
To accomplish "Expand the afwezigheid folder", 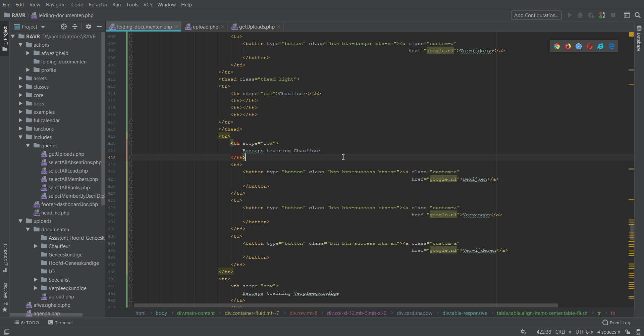I will click(x=28, y=53).
